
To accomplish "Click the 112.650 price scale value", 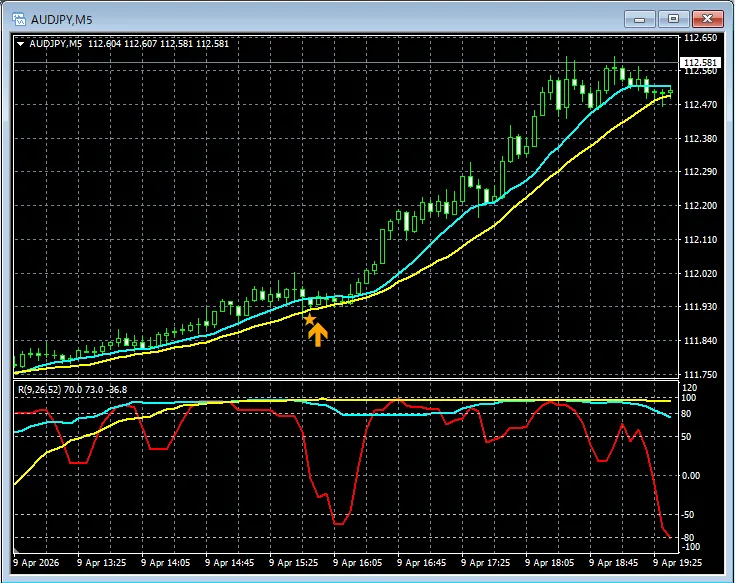I will coord(700,38).
